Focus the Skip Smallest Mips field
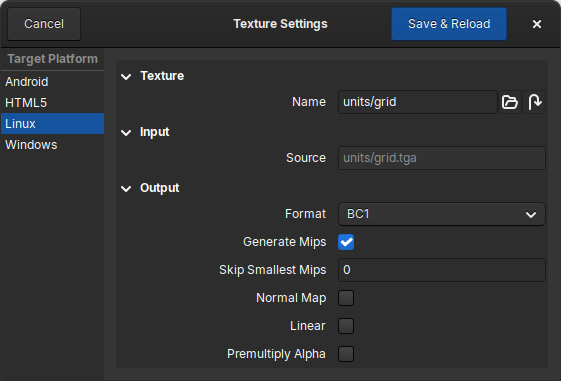The height and width of the screenshot is (381, 561). (x=442, y=270)
